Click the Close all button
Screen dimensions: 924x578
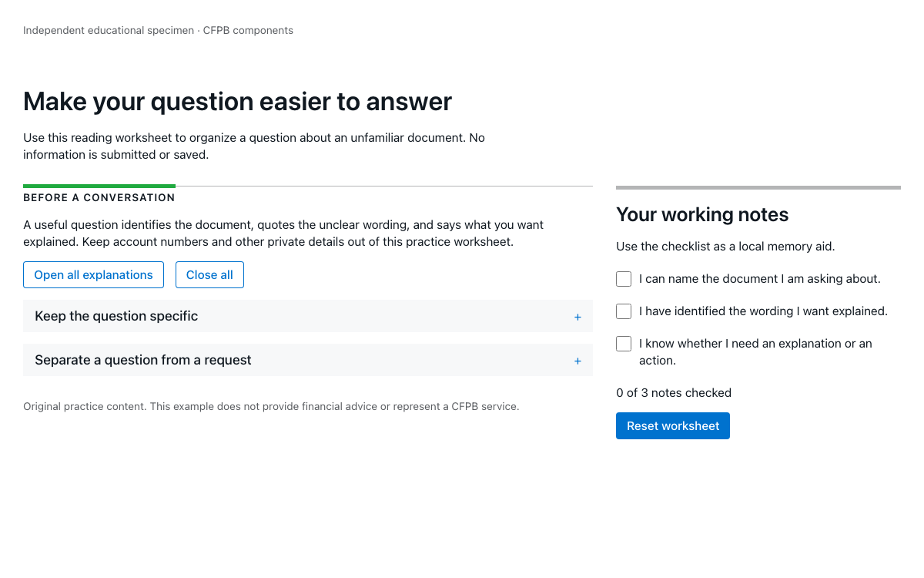coord(209,275)
